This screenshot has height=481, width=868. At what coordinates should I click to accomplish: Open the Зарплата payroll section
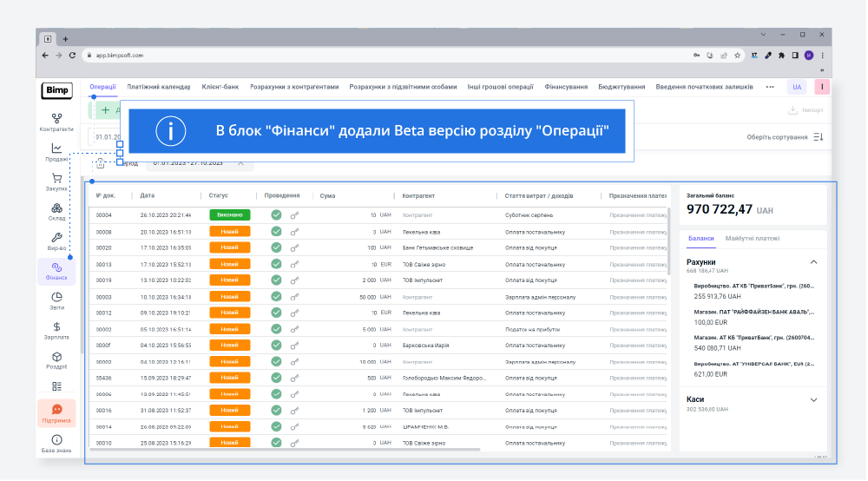coord(56,331)
